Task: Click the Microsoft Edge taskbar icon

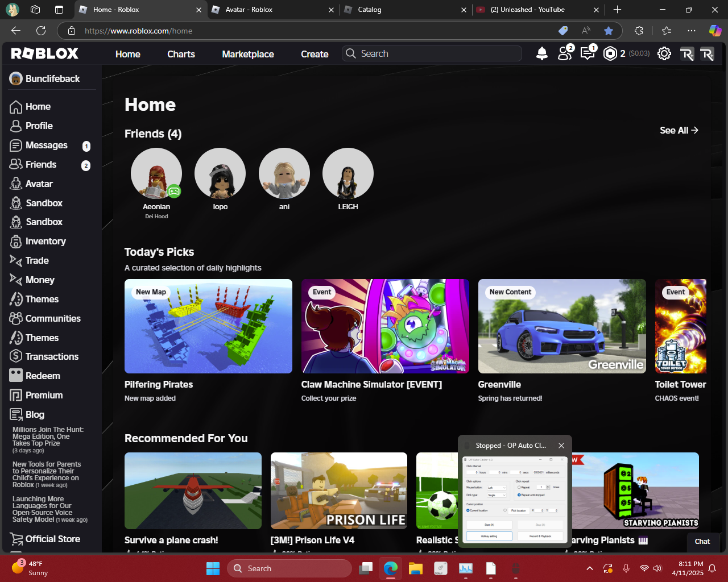Action: 391,568
